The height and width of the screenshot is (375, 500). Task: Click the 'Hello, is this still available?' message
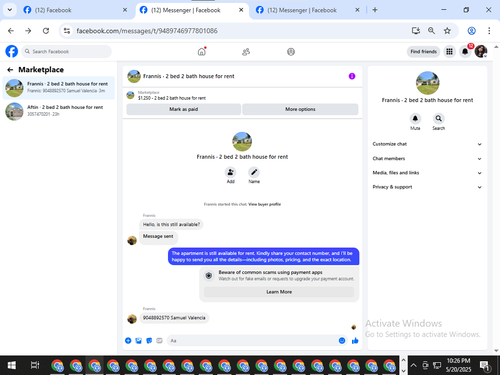171,224
